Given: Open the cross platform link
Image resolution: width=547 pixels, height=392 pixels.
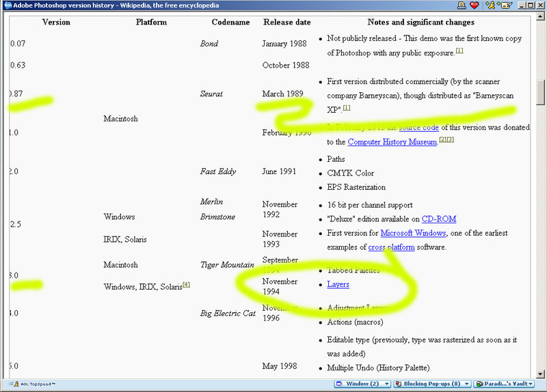Looking at the screenshot, I should pyautogui.click(x=391, y=247).
